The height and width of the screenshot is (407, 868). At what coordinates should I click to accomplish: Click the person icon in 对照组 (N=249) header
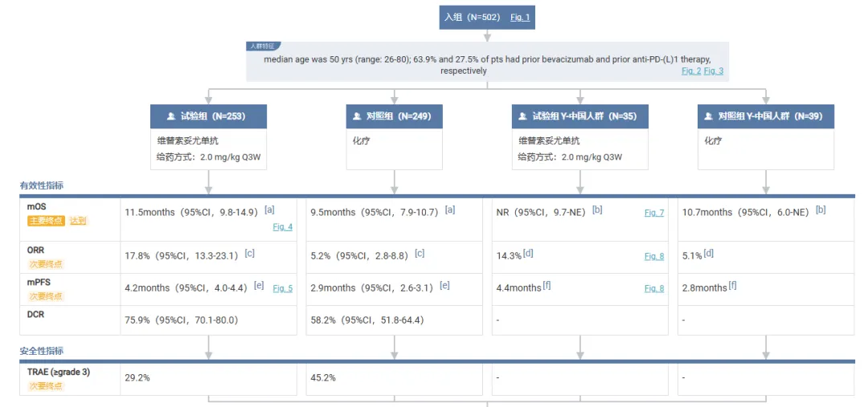[359, 116]
